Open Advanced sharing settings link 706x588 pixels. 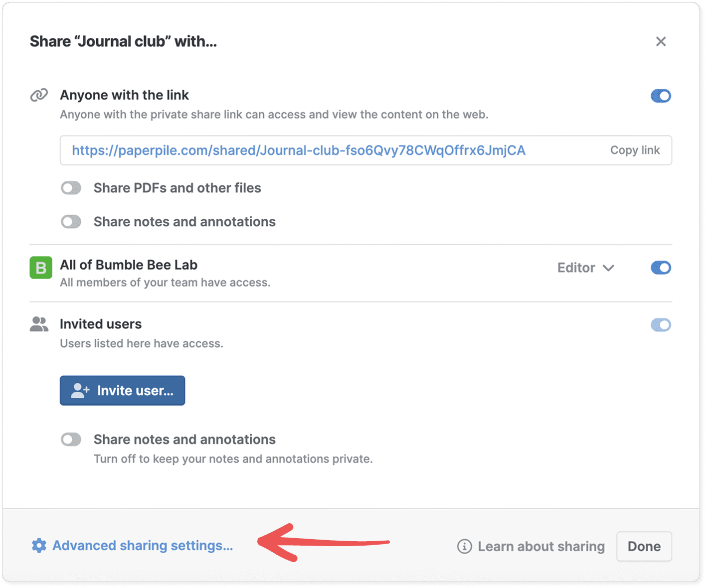pos(143,546)
